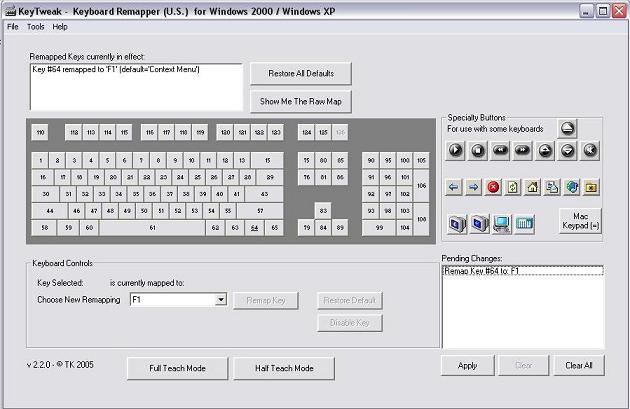Click the Volume Down specialty button
The width and height of the screenshot is (630, 409).
point(567,150)
